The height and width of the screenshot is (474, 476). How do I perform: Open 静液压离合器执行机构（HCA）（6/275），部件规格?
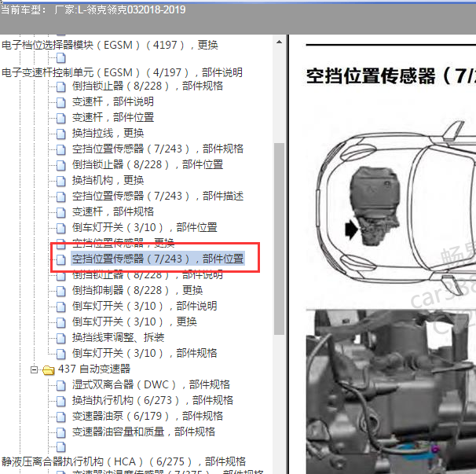(123, 462)
